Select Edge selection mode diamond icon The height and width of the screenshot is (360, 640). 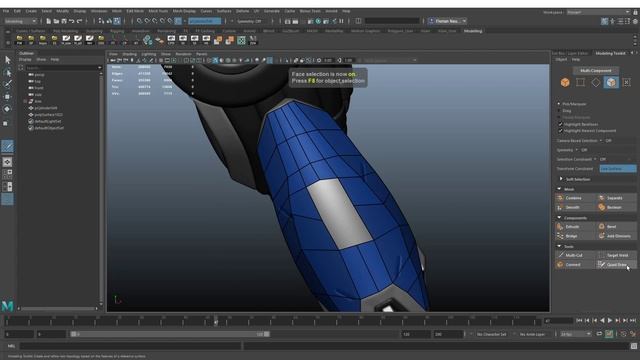pyautogui.click(x=596, y=82)
